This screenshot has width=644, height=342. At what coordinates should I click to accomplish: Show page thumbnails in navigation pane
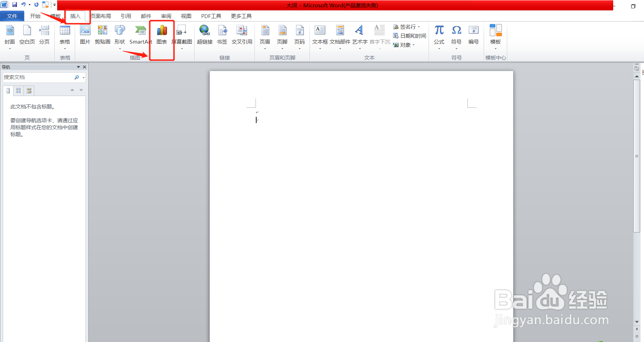[x=18, y=90]
